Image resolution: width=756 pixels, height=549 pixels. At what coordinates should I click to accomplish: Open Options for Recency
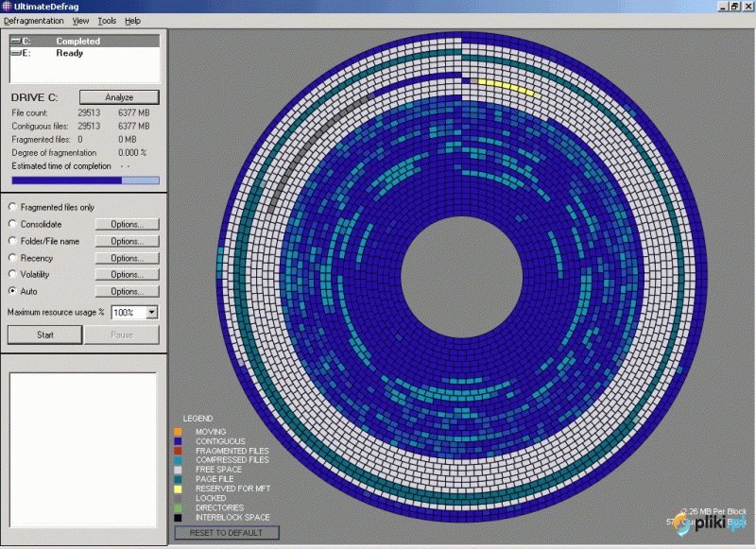click(128, 258)
